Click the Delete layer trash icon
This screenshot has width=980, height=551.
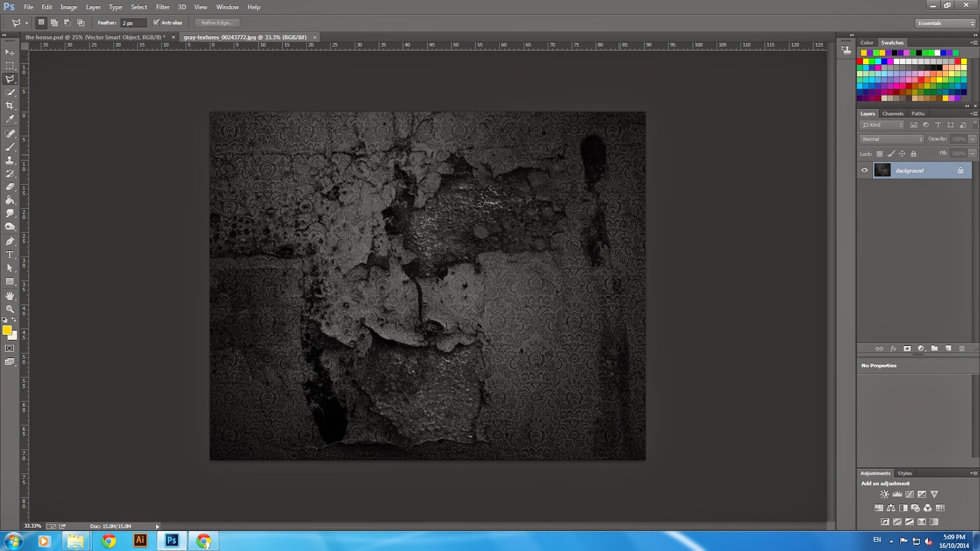(962, 348)
